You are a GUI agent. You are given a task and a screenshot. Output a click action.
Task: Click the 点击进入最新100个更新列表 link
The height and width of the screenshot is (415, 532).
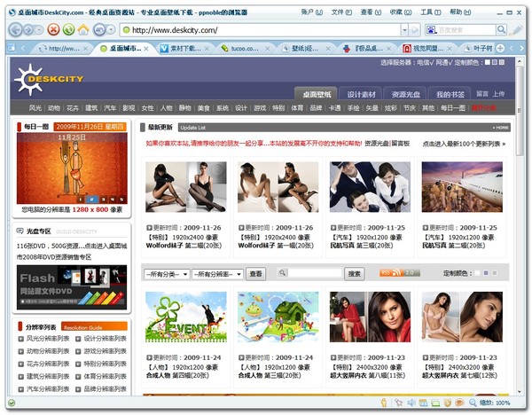464,144
